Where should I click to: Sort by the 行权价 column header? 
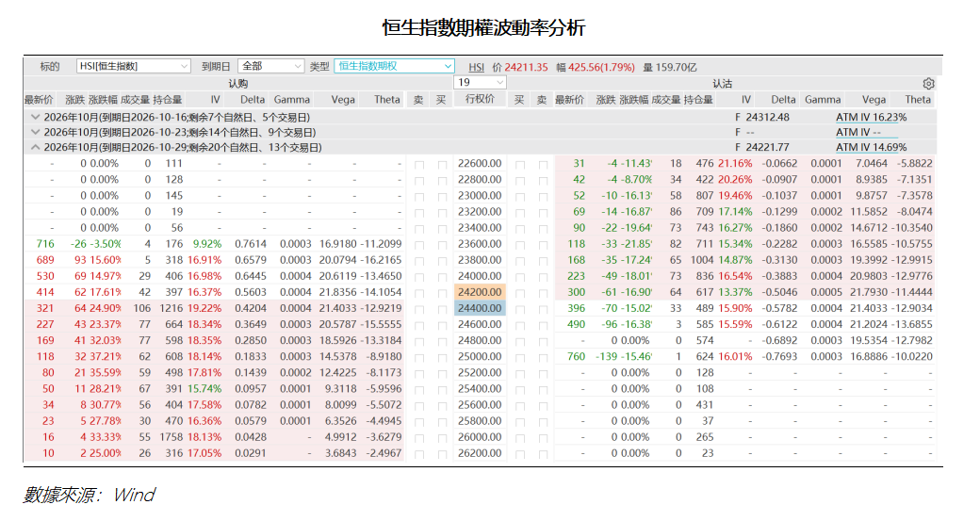[x=480, y=99]
